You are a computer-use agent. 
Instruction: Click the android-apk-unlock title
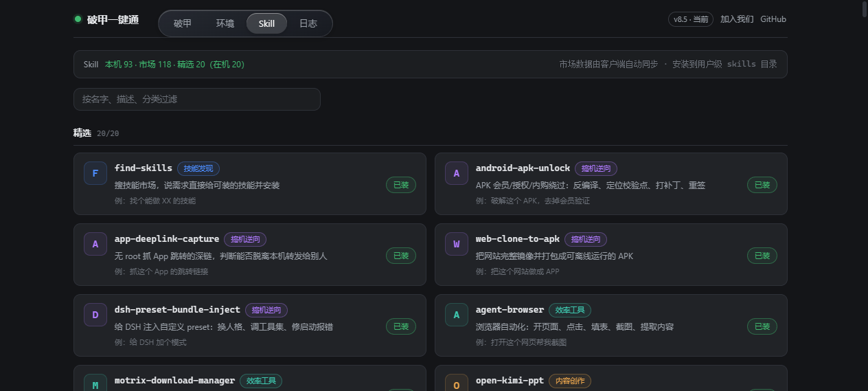pos(523,168)
